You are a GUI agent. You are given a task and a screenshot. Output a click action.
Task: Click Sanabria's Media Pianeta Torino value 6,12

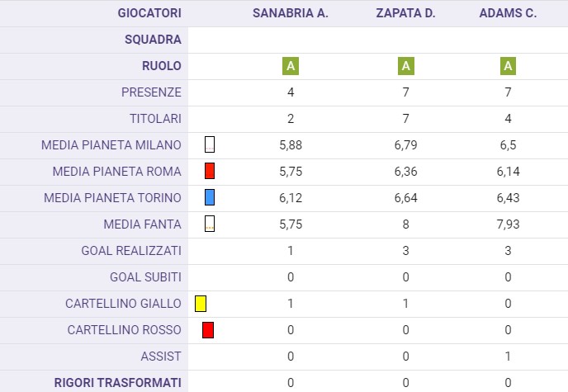(291, 198)
